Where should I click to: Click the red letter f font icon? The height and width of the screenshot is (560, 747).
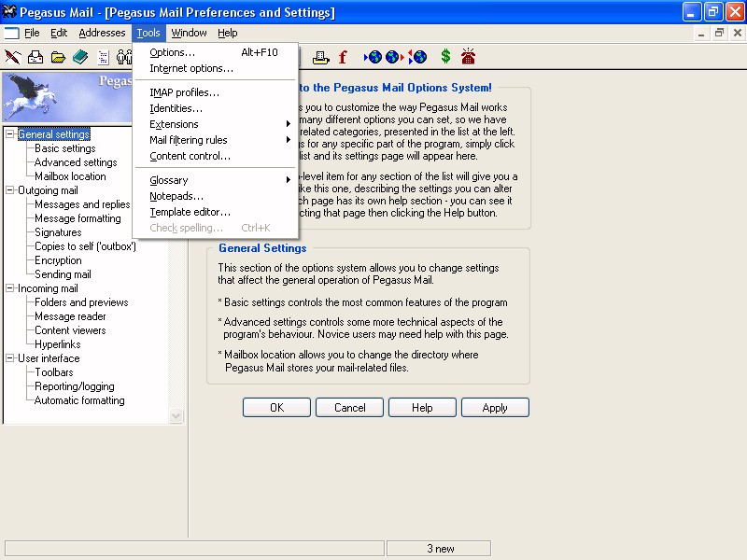tap(343, 57)
